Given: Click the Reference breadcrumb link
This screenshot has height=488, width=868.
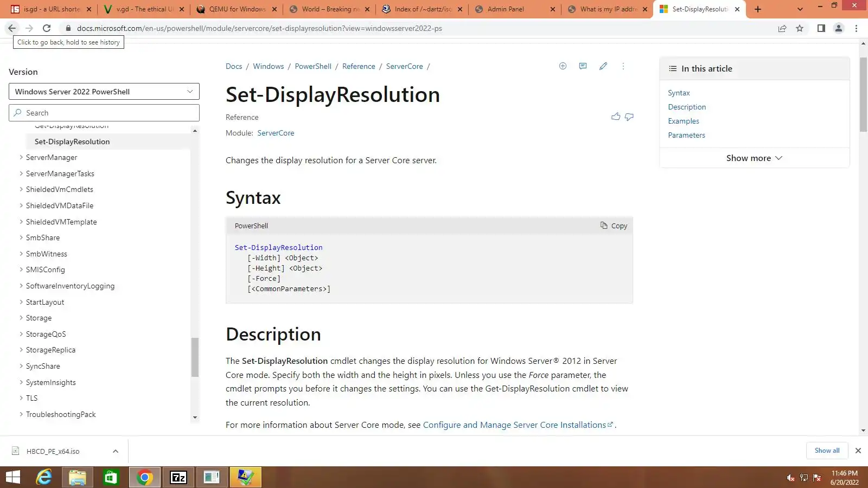Looking at the screenshot, I should pos(359,66).
